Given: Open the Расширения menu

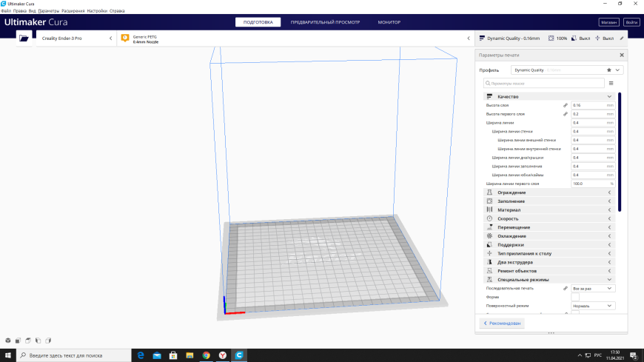Looking at the screenshot, I should 73,10.
